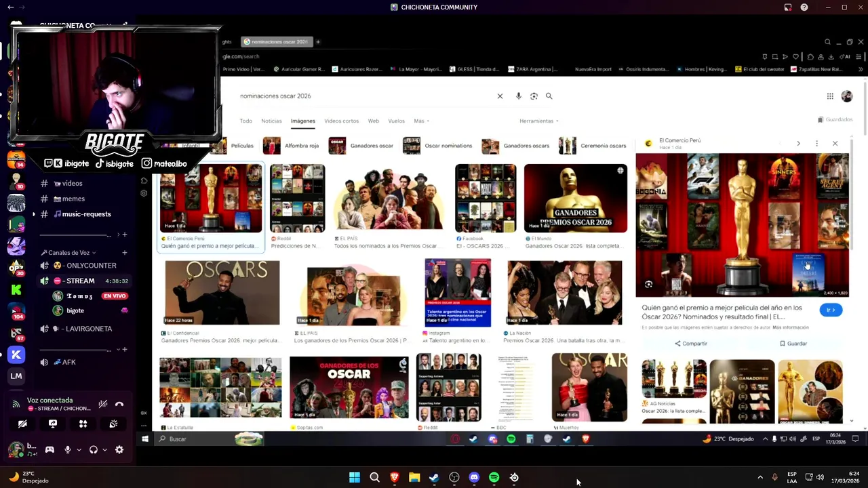The width and height of the screenshot is (868, 488).
Task: Open Windows Start menu
Action: click(x=355, y=477)
